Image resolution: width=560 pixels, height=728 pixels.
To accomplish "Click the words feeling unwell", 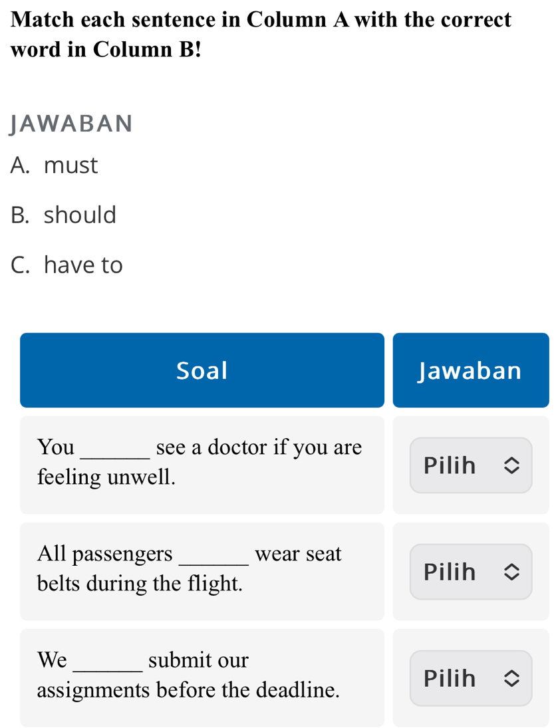I will point(106,477).
